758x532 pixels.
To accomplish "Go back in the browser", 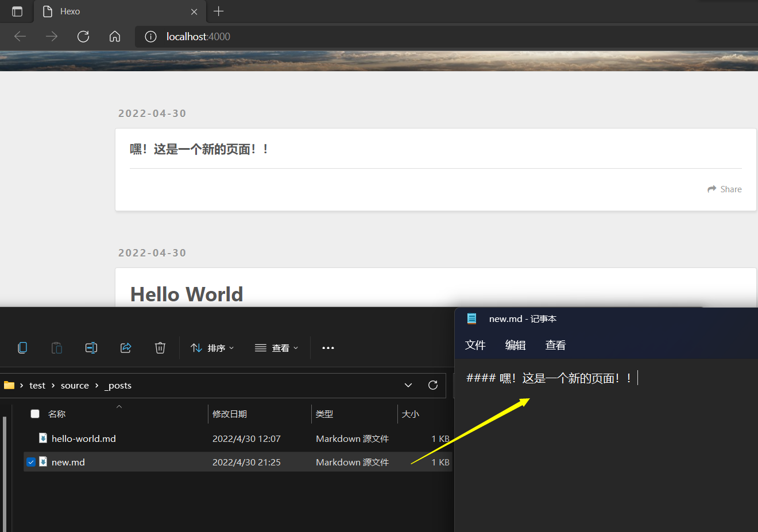I will coord(20,37).
